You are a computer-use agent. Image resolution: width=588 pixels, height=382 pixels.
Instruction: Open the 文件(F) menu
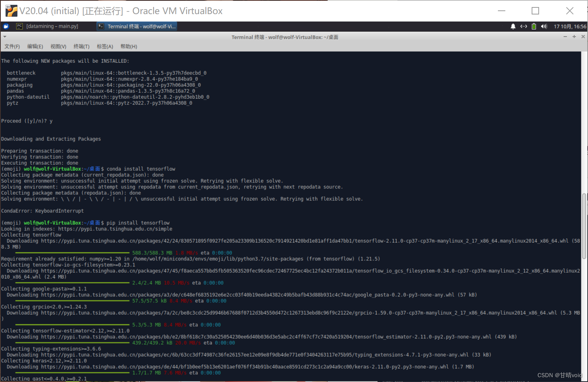(12, 46)
